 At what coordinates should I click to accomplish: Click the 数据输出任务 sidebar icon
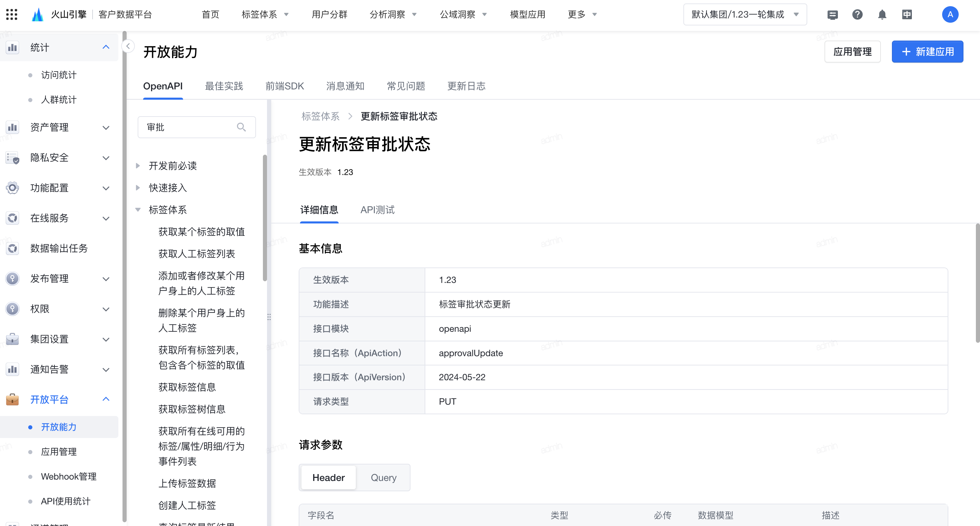point(12,248)
